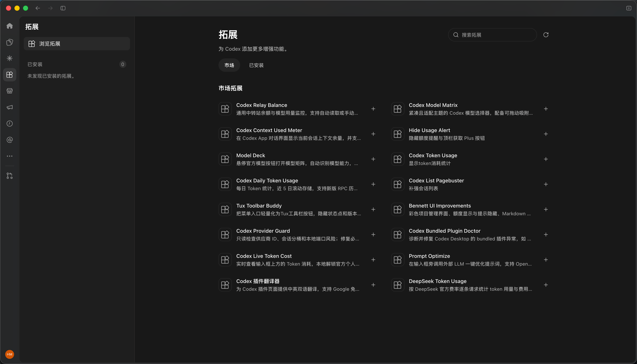
Task: Click the 已安装 section header in the left panel
Action: coord(35,64)
